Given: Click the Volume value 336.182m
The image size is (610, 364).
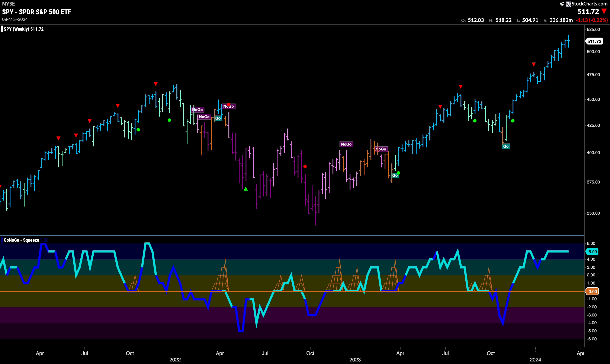Looking at the screenshot, I should coord(561,20).
